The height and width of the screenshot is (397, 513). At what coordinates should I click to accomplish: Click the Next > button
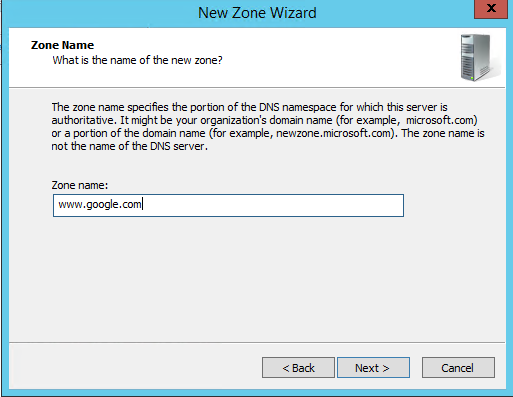tap(373, 368)
